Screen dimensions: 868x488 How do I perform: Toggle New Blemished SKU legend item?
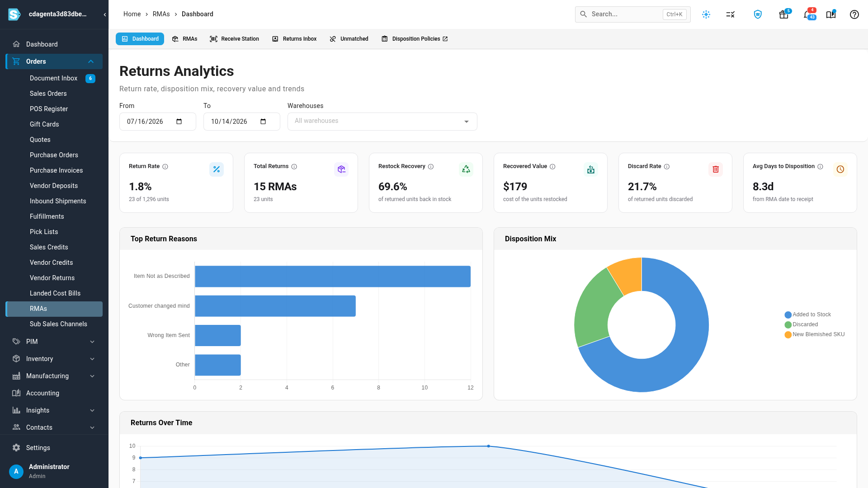point(815,334)
